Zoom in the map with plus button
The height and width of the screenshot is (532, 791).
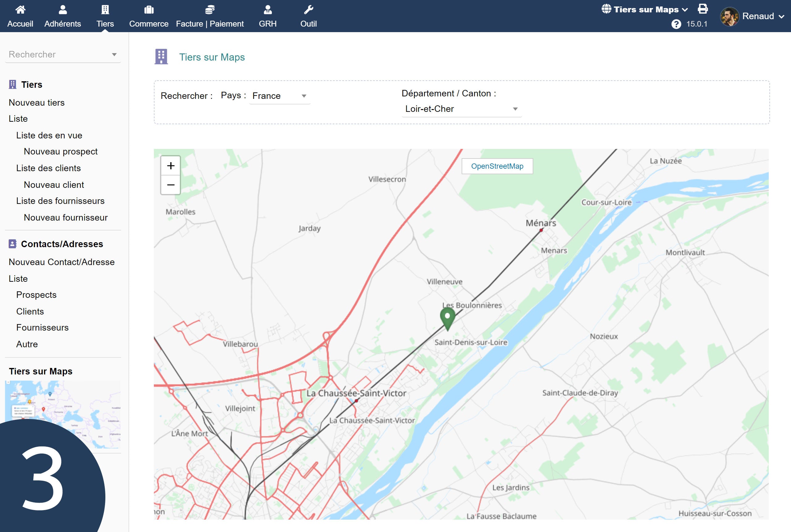point(171,166)
